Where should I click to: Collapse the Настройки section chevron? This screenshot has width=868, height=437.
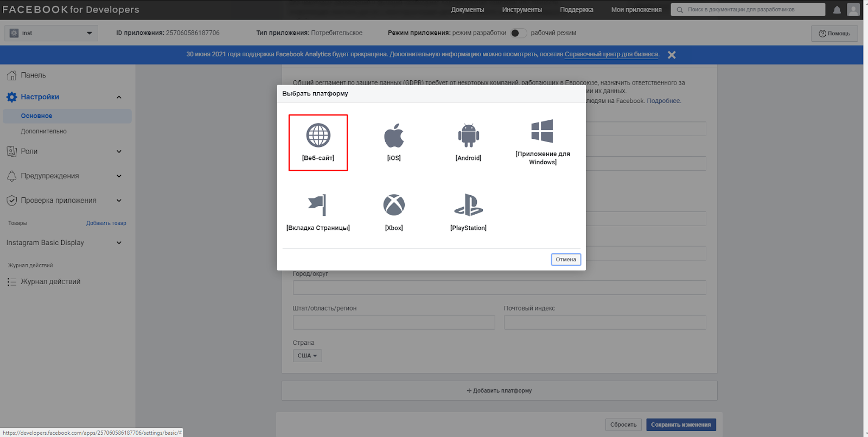(x=119, y=97)
